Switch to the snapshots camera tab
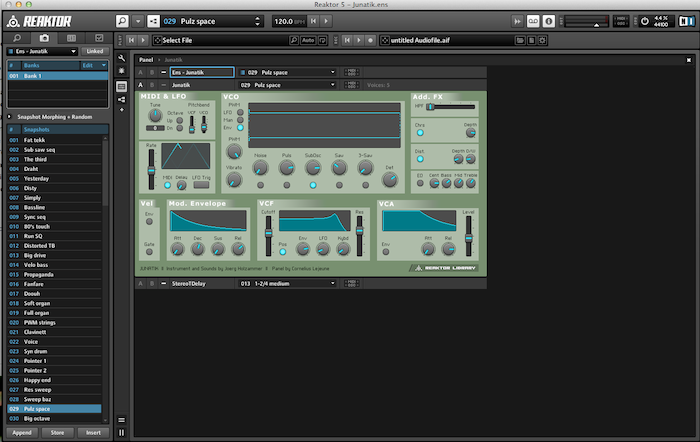This screenshot has width=700, height=442. tap(44, 38)
